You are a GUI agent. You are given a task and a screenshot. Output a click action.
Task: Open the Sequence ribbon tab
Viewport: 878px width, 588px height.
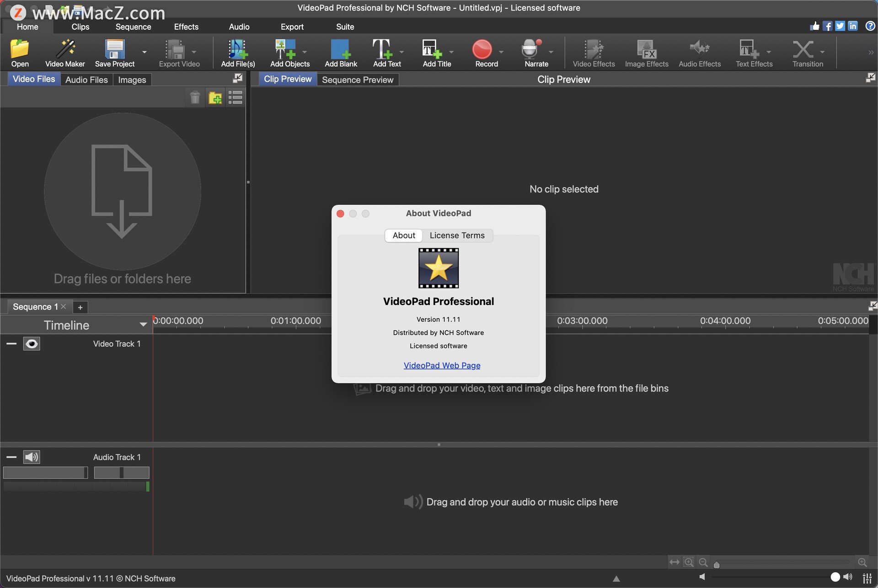click(133, 27)
